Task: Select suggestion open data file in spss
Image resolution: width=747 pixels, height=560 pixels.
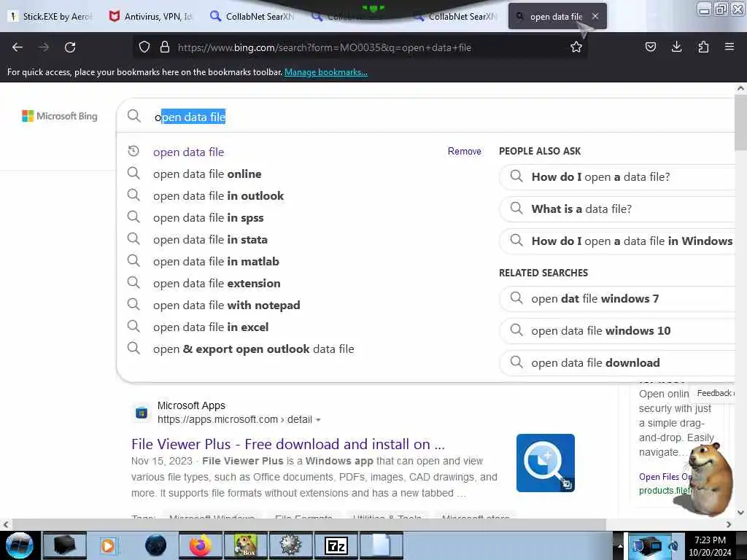Action: tap(208, 217)
